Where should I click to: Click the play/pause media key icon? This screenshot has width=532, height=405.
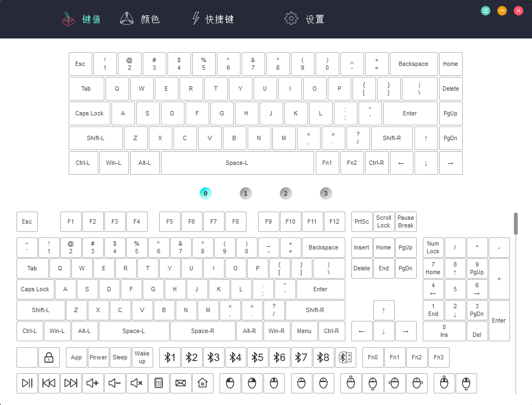(x=27, y=383)
